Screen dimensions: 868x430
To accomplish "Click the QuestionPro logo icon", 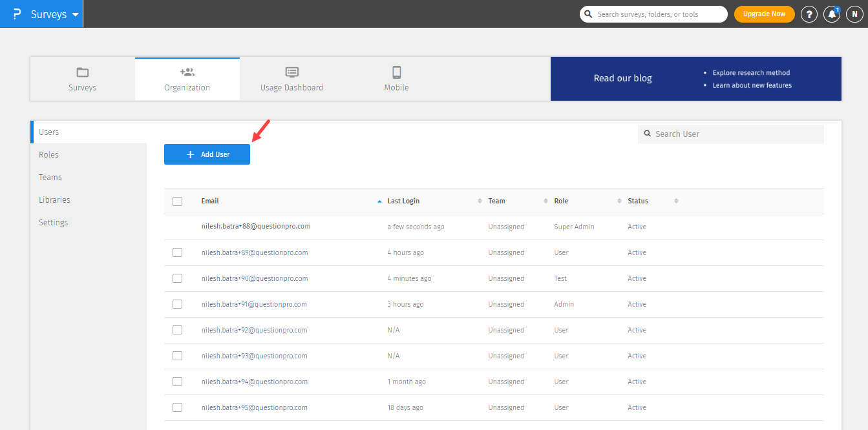I will click(17, 14).
